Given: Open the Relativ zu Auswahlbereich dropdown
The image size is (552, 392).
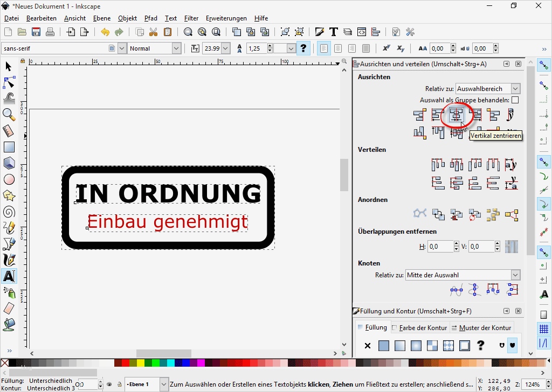Looking at the screenshot, I should click(x=487, y=88).
